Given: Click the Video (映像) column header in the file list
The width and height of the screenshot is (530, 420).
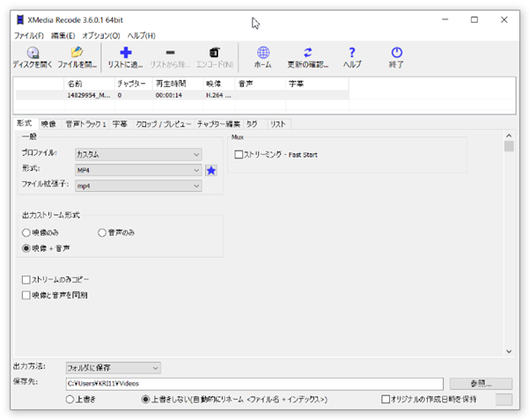Looking at the screenshot, I should coord(219,84).
